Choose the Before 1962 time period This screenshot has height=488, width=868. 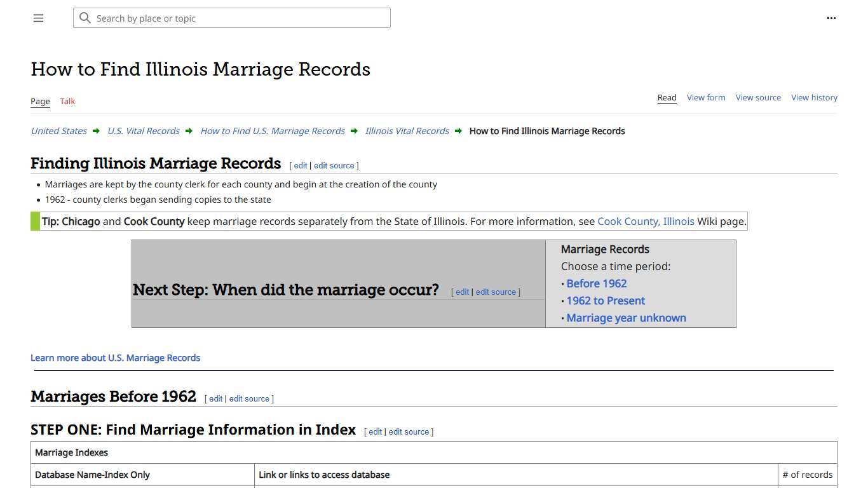pyautogui.click(x=596, y=283)
